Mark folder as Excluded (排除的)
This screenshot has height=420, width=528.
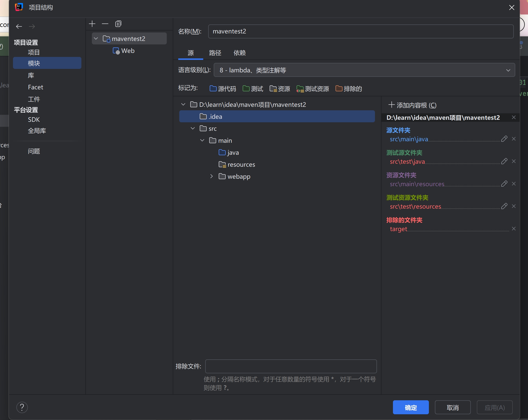(x=349, y=89)
